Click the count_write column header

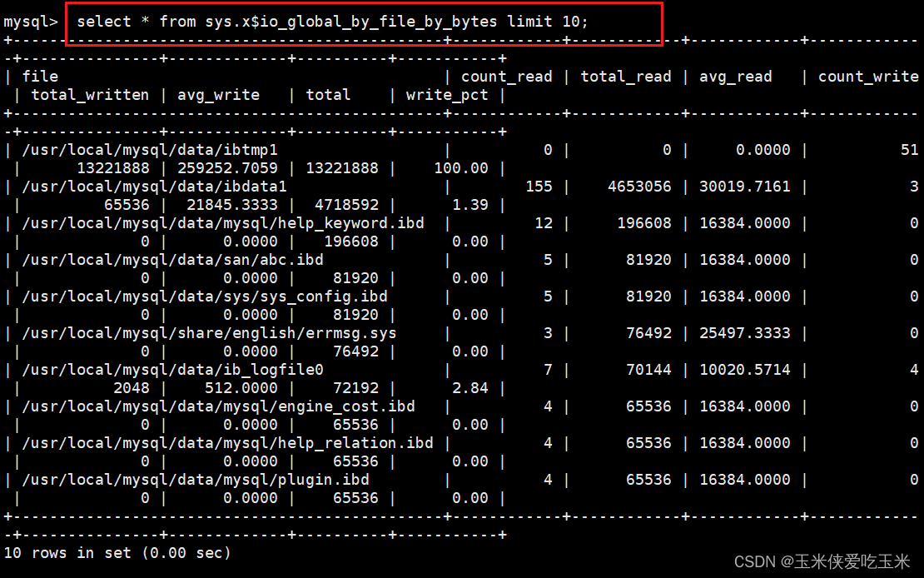point(868,76)
